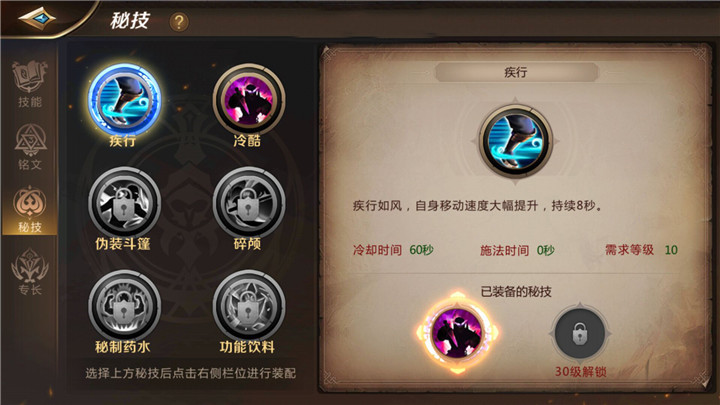720x405 pixels.
Task: Click the 伪装斗篷 skill name label
Action: pyautogui.click(x=123, y=243)
